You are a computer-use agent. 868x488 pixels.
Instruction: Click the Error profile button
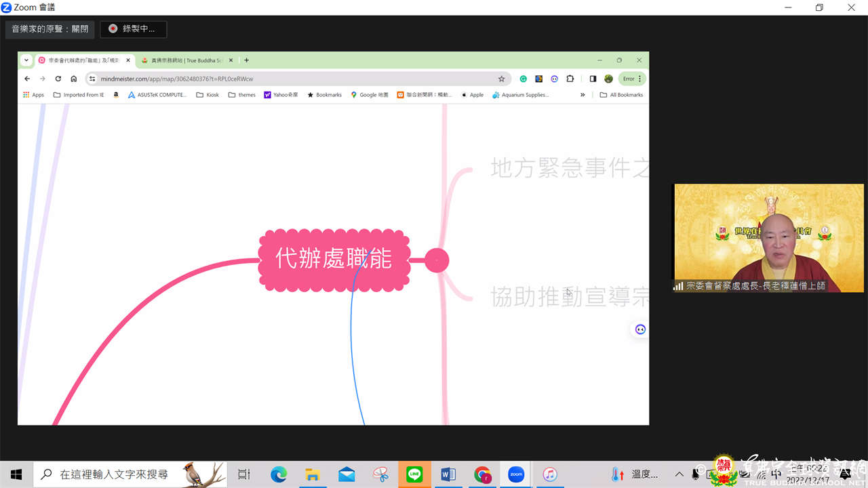point(632,79)
